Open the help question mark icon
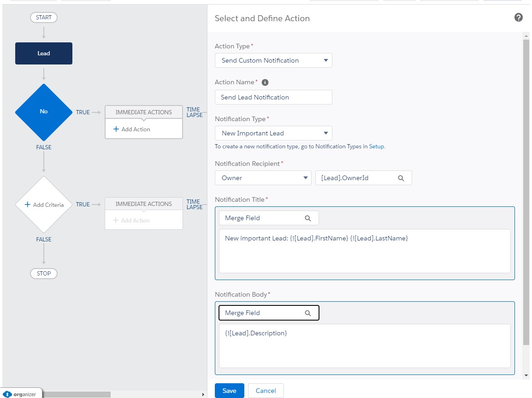 click(x=518, y=18)
